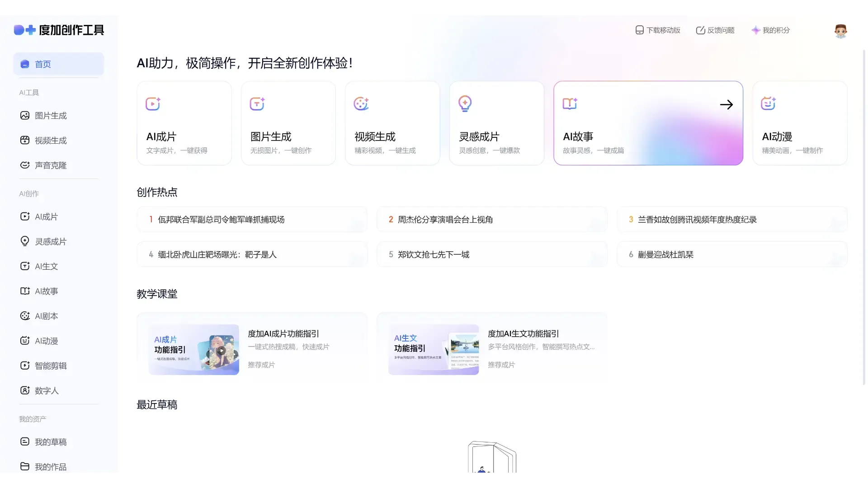Click the AI动漫 icon in the sidebar
The width and height of the screenshot is (868, 488).
point(25,341)
